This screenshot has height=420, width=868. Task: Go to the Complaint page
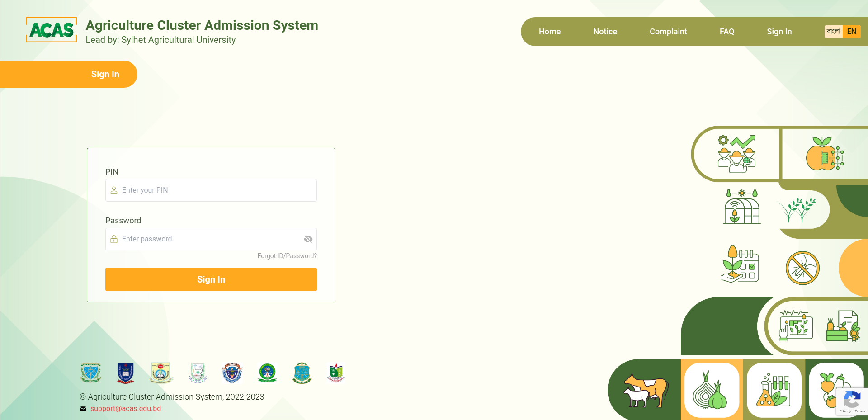coord(668,32)
